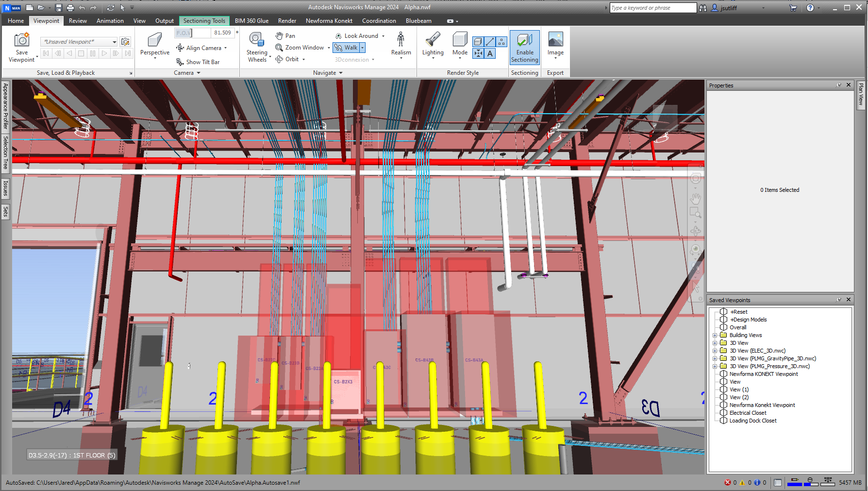This screenshot has width=868, height=491.
Task: Open the Unsaved Viewpoint dropdown
Action: [115, 42]
